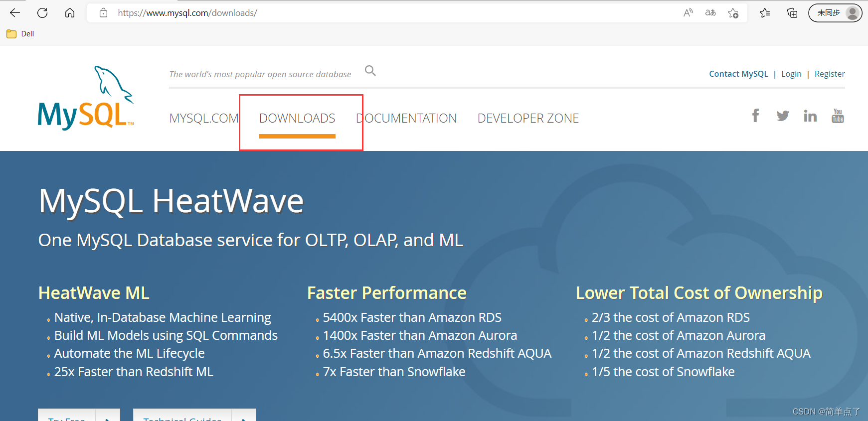This screenshot has height=421, width=868.
Task: Open the Dell bookmarks folder
Action: 20,34
